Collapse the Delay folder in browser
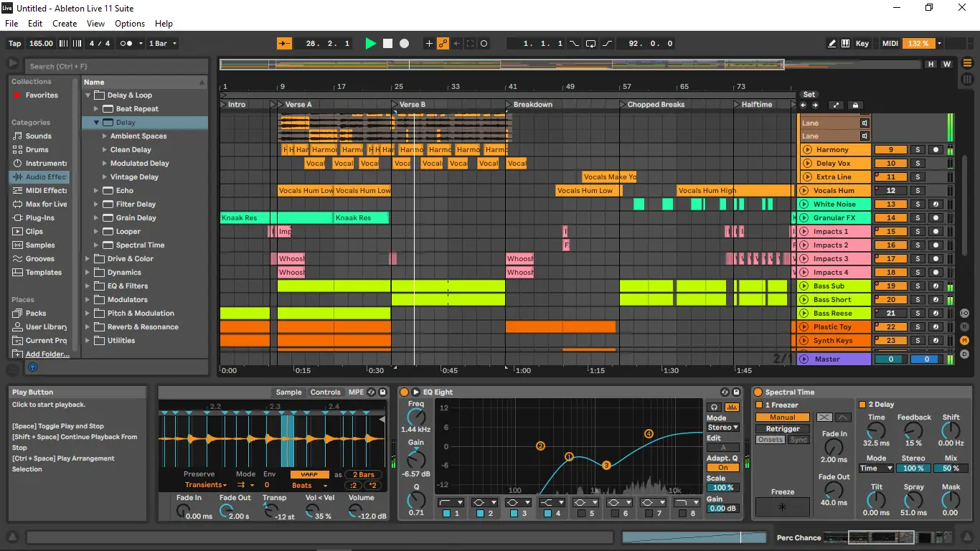The height and width of the screenshot is (551, 980). [x=97, y=123]
